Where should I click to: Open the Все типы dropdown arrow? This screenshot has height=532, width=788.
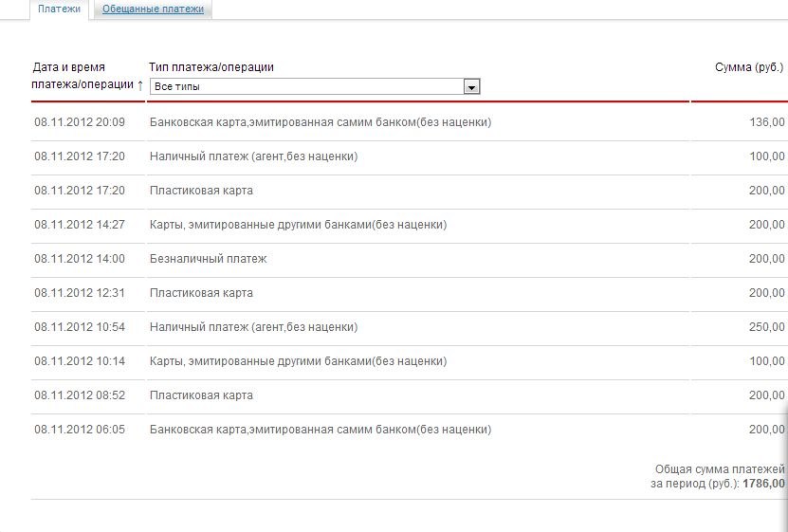(471, 87)
